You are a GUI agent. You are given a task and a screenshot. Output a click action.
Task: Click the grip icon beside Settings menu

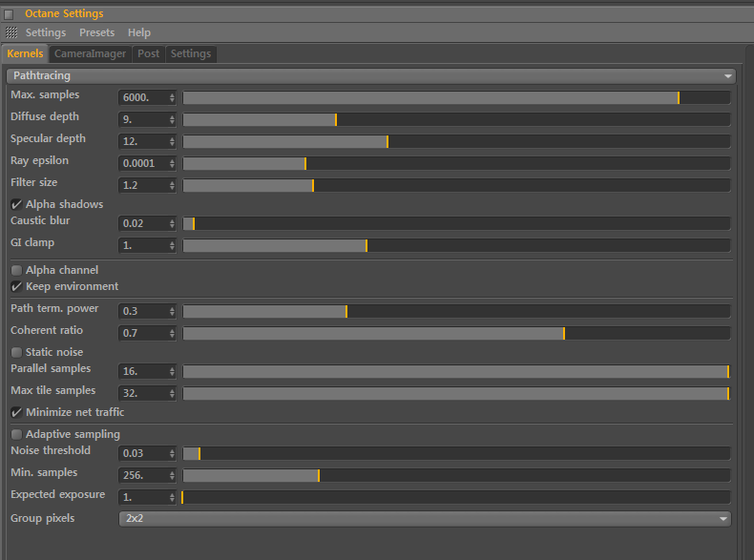click(11, 32)
